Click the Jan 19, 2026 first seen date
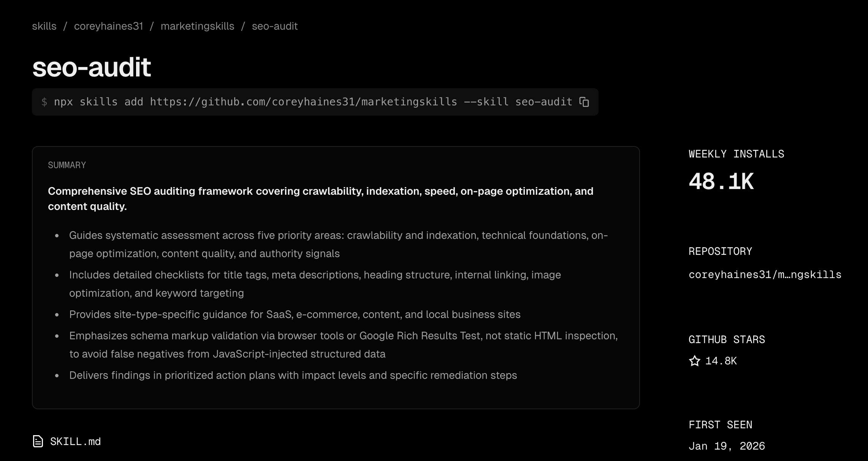The width and height of the screenshot is (868, 461). [726, 446]
